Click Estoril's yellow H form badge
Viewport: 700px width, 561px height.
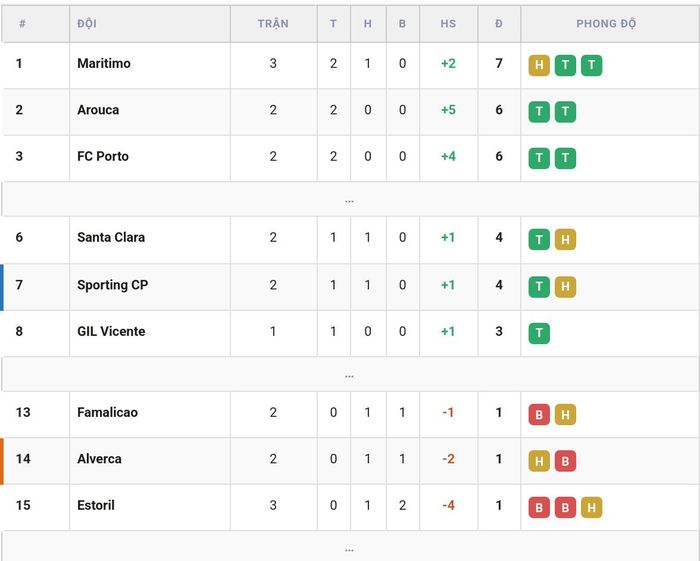point(591,507)
